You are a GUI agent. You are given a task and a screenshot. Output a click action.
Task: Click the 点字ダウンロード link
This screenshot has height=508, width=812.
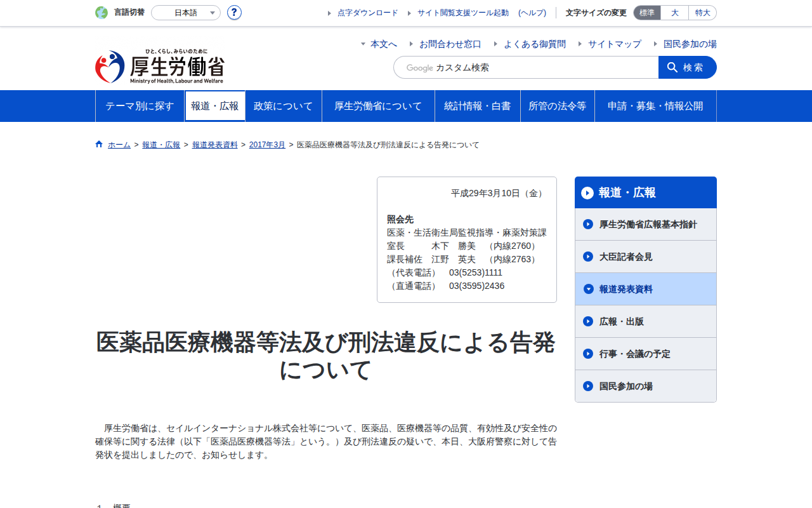(x=368, y=13)
